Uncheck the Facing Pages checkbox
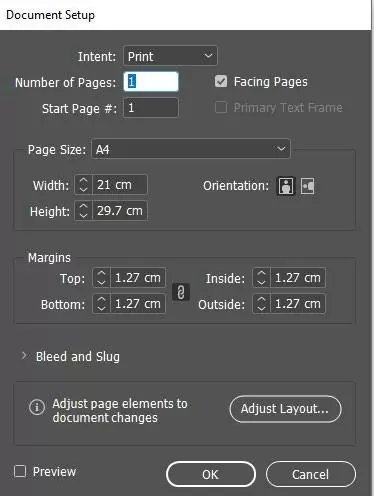This screenshot has height=496, width=374. [x=221, y=81]
